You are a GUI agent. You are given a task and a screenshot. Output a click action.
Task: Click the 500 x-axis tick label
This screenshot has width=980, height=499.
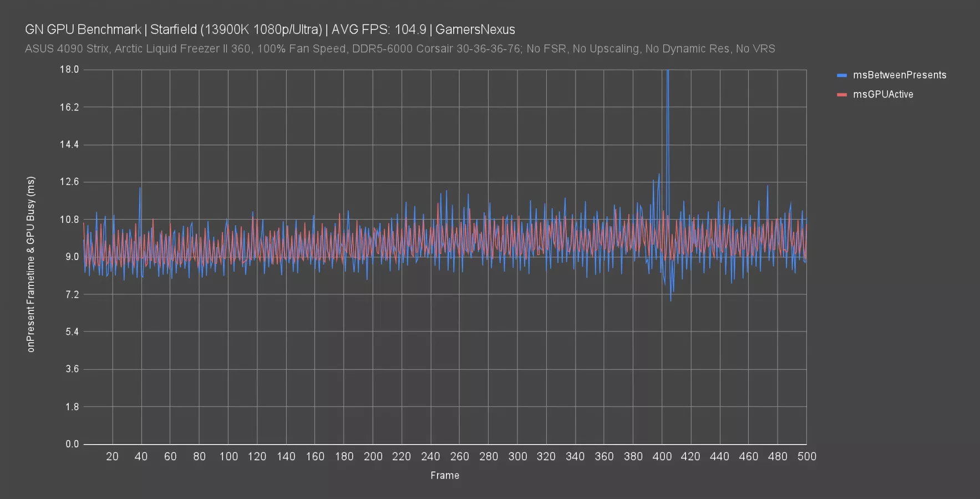pos(806,456)
